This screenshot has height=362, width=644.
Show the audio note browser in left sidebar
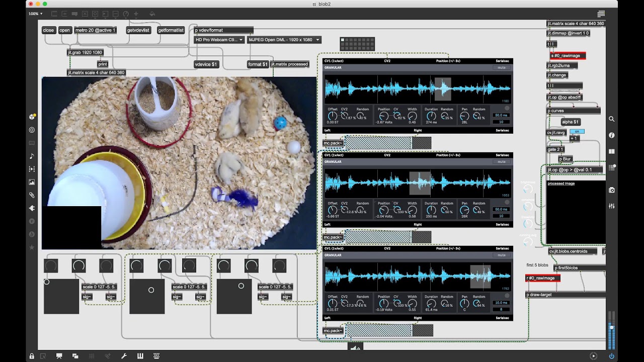coord(32,156)
